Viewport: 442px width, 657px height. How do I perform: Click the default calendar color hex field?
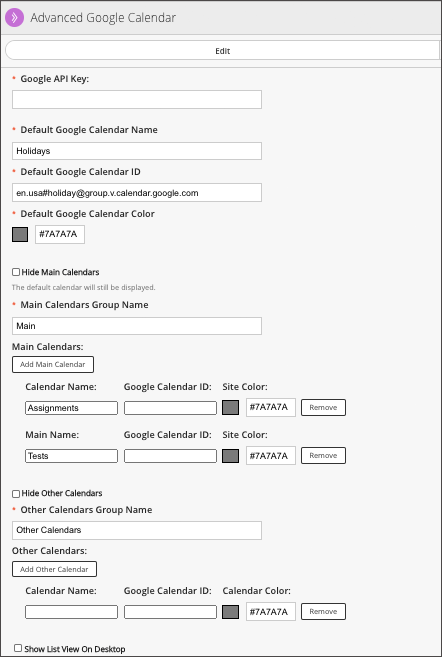(x=60, y=234)
